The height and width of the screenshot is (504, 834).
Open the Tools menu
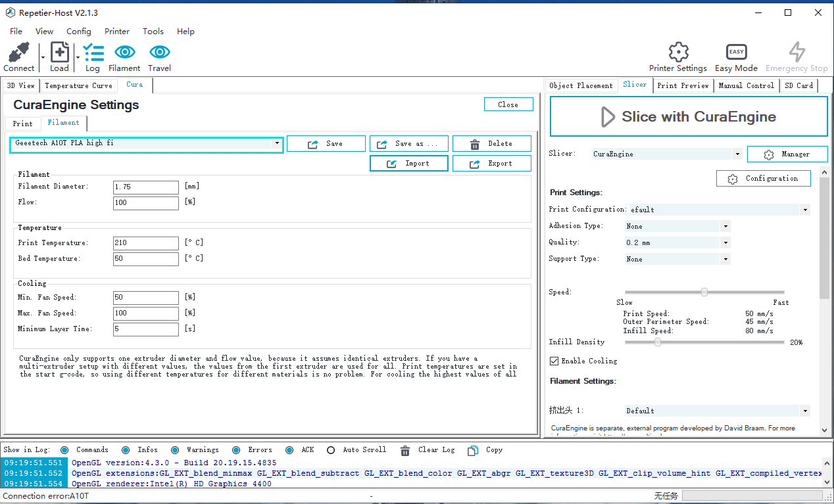point(153,31)
